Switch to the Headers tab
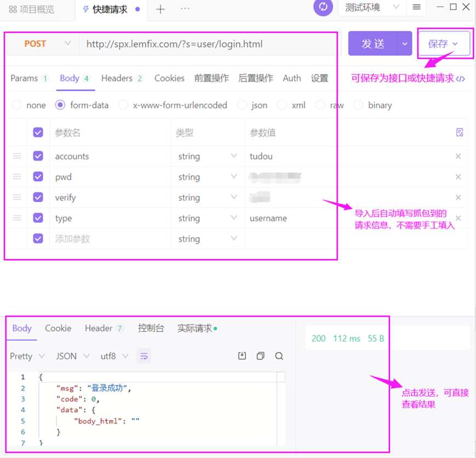This screenshot has height=458, width=476. pos(116,78)
